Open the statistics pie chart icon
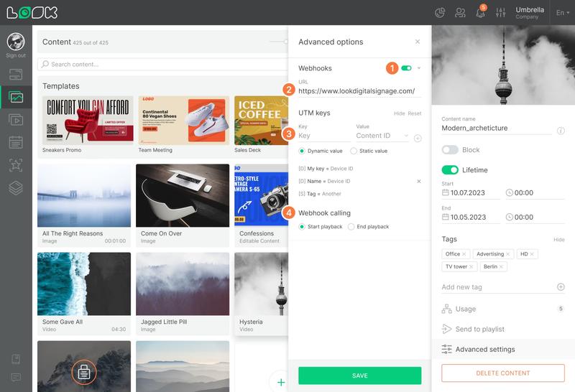The height and width of the screenshot is (392, 575). pyautogui.click(x=440, y=13)
